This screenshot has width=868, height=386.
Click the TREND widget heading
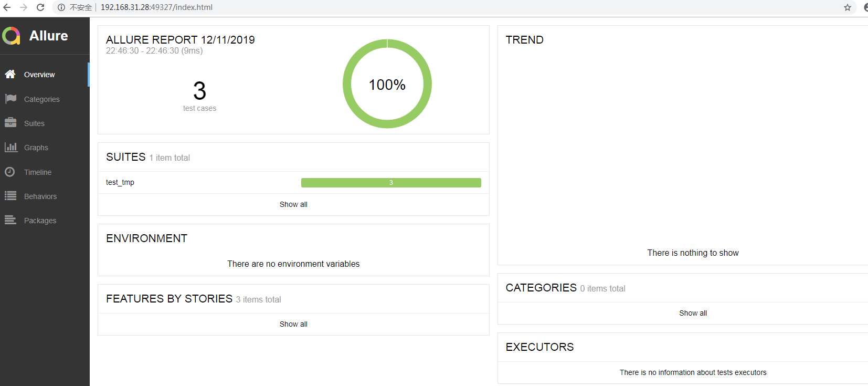click(x=524, y=40)
